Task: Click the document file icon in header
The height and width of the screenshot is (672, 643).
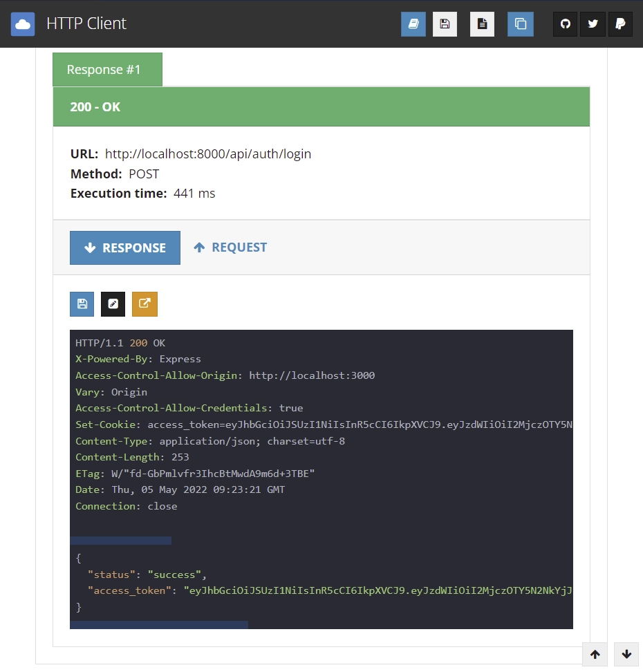Action: (482, 24)
